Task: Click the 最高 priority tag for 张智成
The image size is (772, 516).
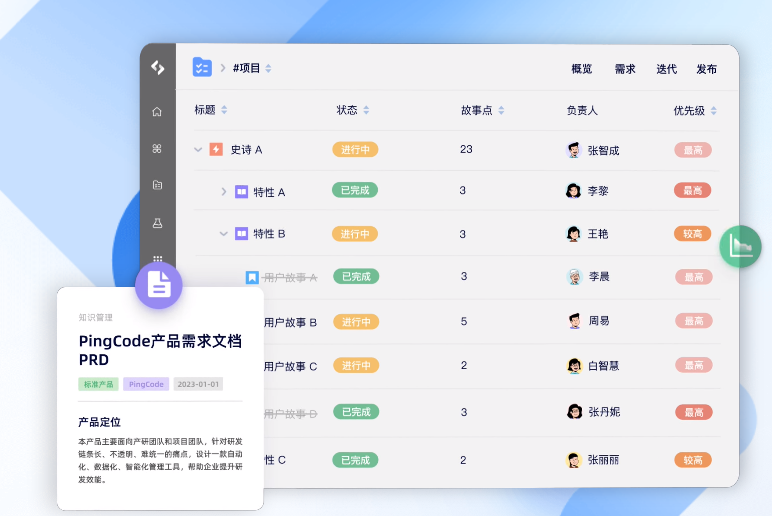Action: click(693, 150)
